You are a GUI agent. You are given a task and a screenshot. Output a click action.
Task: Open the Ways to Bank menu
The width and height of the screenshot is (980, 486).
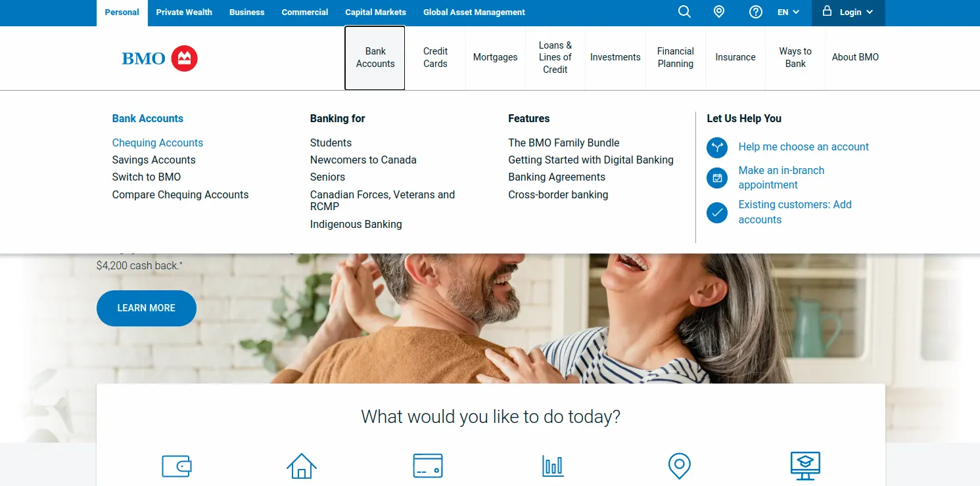(795, 58)
